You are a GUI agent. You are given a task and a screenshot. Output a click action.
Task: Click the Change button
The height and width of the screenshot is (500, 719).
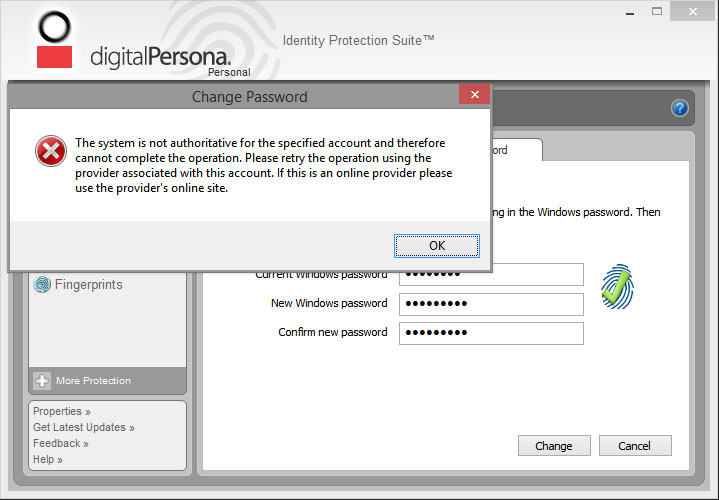pyautogui.click(x=554, y=446)
